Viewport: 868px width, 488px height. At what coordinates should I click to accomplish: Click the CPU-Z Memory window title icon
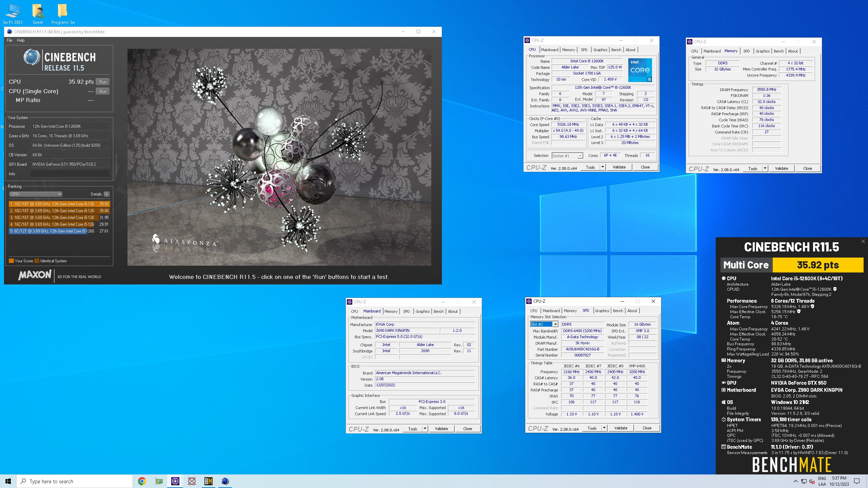click(x=690, y=42)
